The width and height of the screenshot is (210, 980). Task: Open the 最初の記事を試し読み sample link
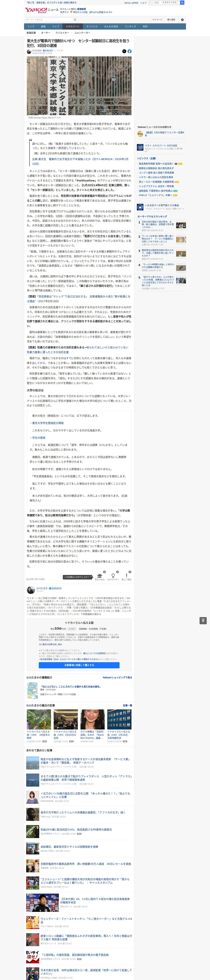pos(50,645)
